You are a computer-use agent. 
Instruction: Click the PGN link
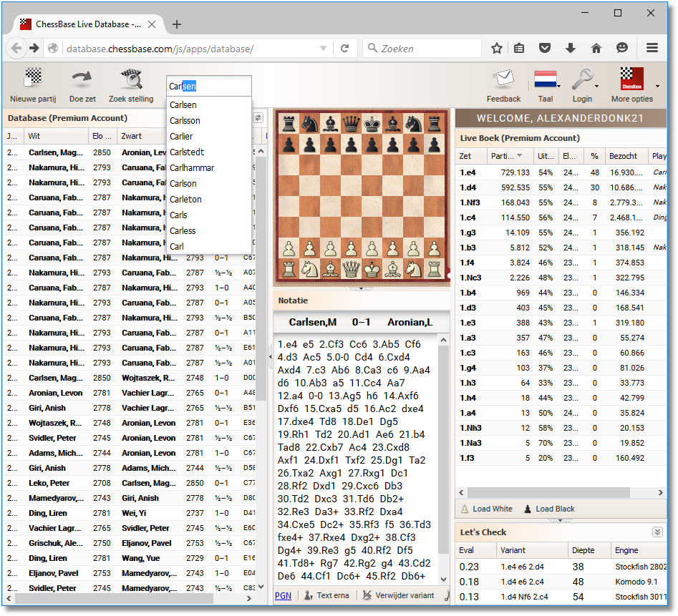[x=283, y=595]
